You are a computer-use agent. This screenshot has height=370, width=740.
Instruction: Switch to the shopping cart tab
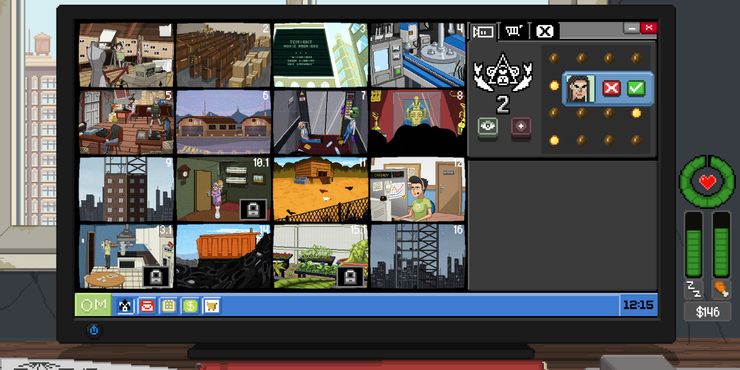tap(514, 31)
